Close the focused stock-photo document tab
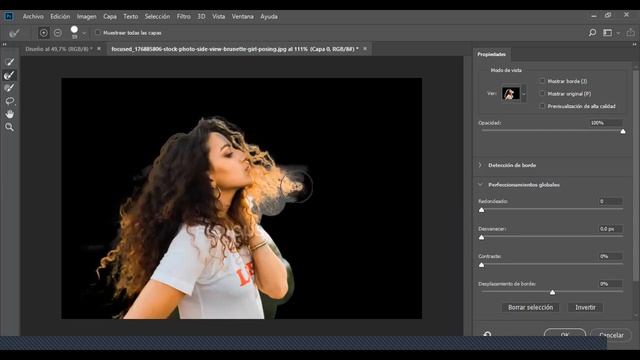Viewport: 640px width, 360px height. point(365,49)
